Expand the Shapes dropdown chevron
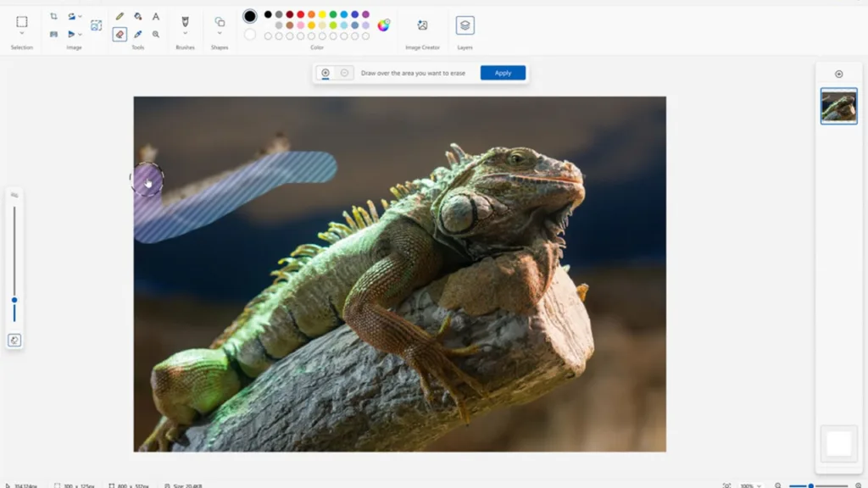 (220, 33)
